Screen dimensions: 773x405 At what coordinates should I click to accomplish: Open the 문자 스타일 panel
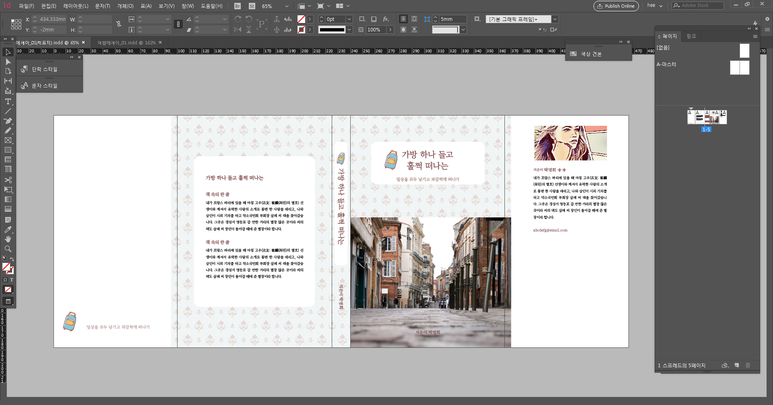point(45,86)
